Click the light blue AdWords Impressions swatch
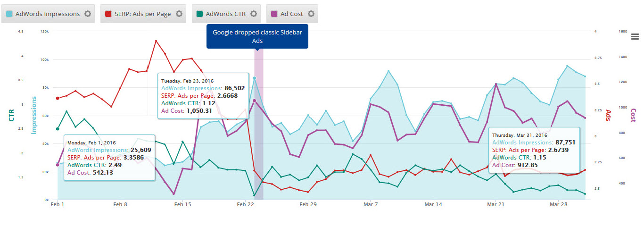The height and width of the screenshot is (227, 644). pyautogui.click(x=9, y=14)
